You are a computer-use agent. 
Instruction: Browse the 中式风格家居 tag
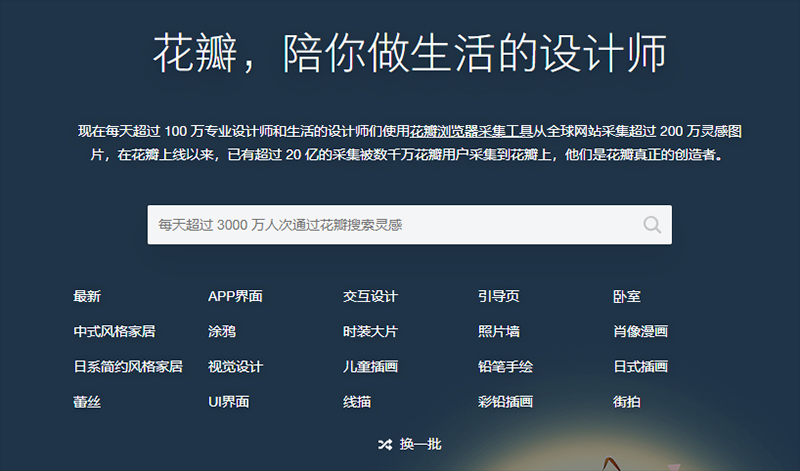tap(114, 331)
